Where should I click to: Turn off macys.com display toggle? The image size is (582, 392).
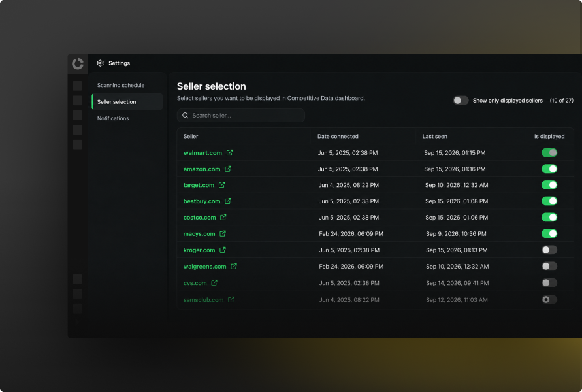pos(549,233)
